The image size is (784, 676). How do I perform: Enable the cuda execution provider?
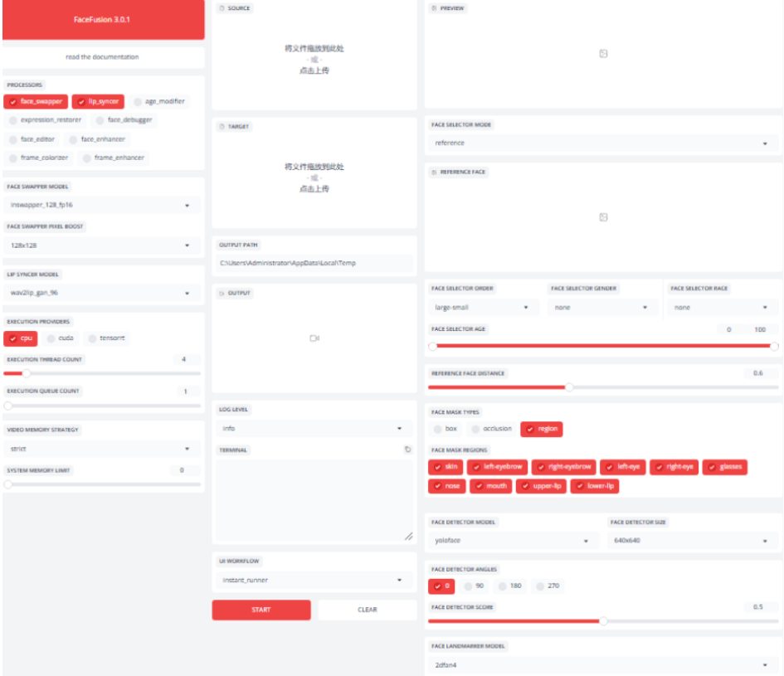pos(60,338)
